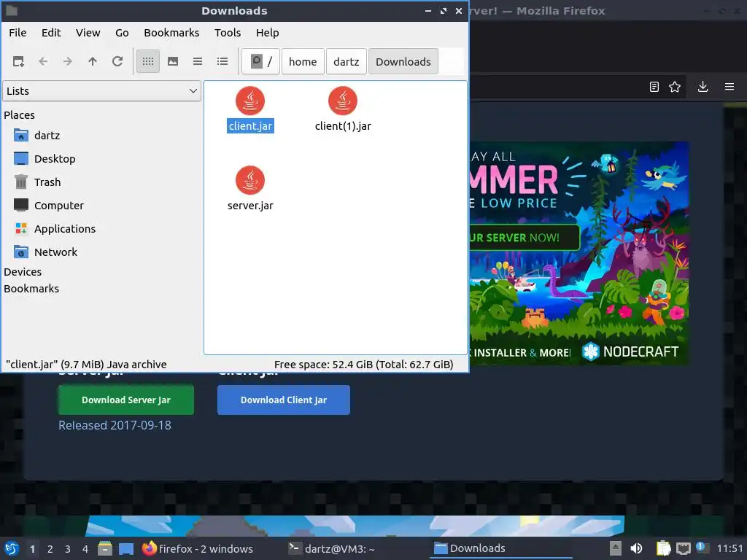747x560 pixels.
Task: Open the Firefox downloads panel
Action: [703, 87]
